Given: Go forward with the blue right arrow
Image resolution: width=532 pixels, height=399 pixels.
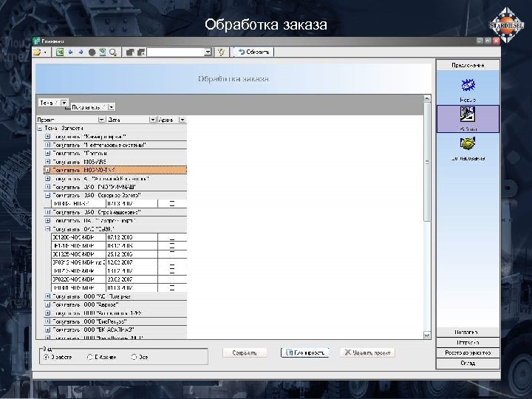Looking at the screenshot, I should click(x=81, y=52).
